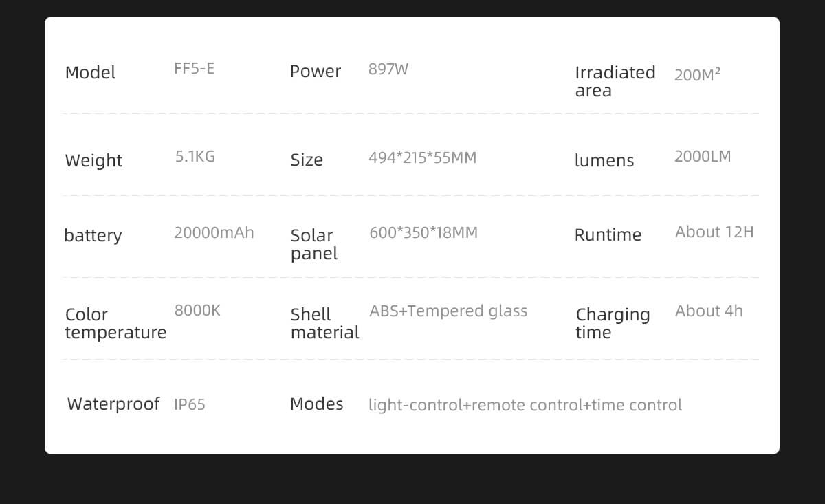Select the 2000LM lumens value
The height and width of the screenshot is (504, 825).
point(702,156)
